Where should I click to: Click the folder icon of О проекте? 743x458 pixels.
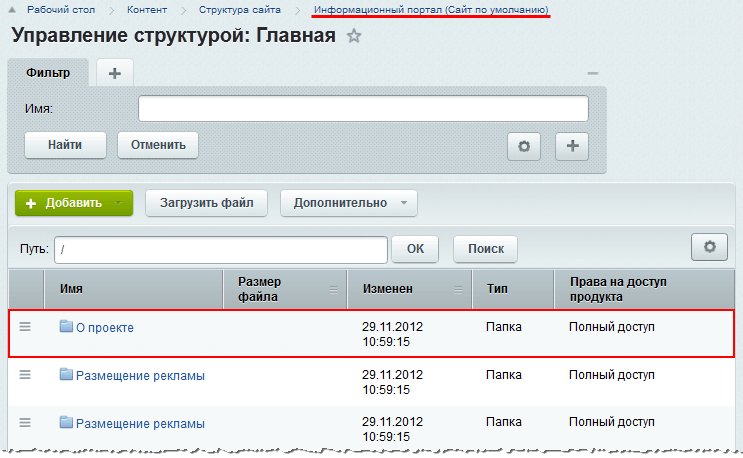(x=67, y=327)
